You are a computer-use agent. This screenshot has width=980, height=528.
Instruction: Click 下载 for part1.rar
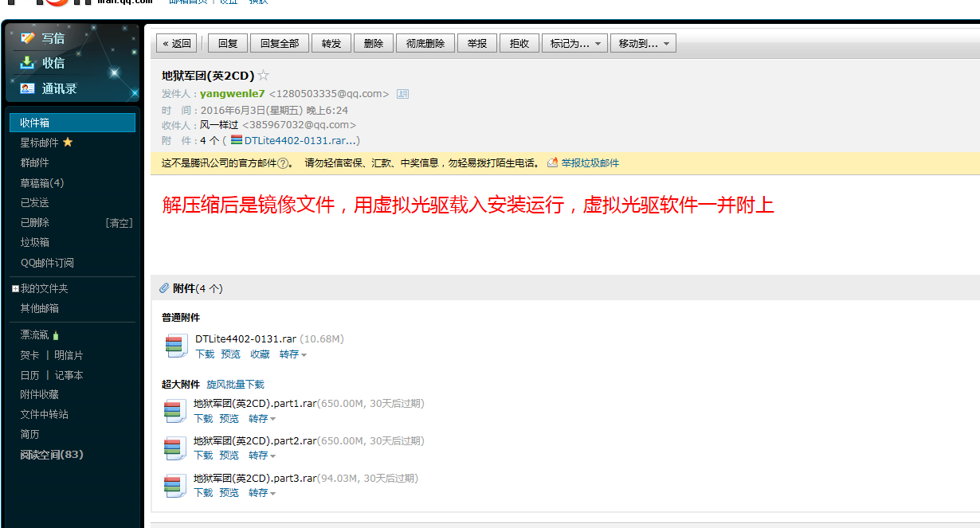point(203,419)
